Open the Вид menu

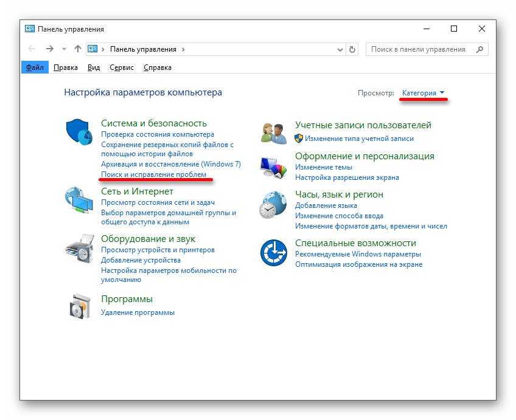click(93, 67)
